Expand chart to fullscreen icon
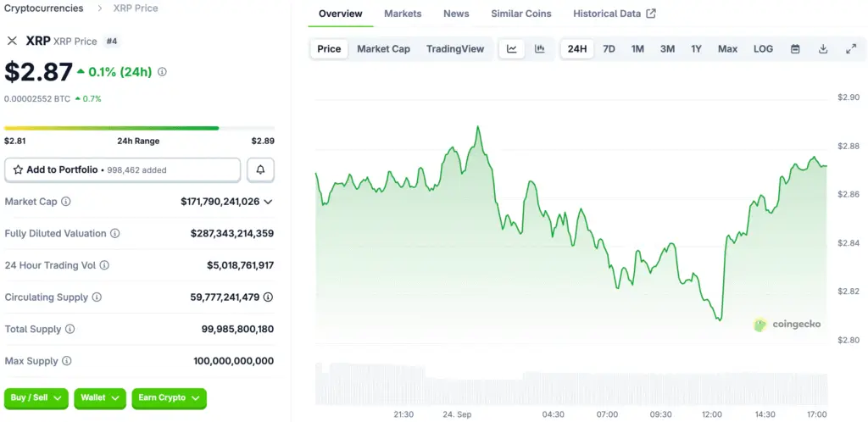 pyautogui.click(x=851, y=49)
